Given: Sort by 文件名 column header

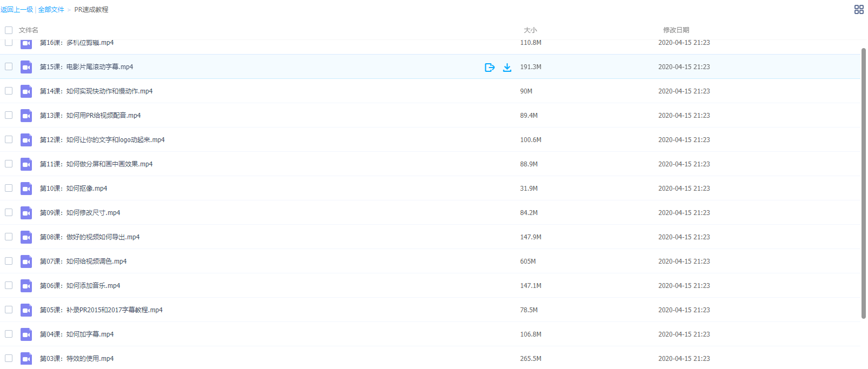Looking at the screenshot, I should pyautogui.click(x=29, y=30).
